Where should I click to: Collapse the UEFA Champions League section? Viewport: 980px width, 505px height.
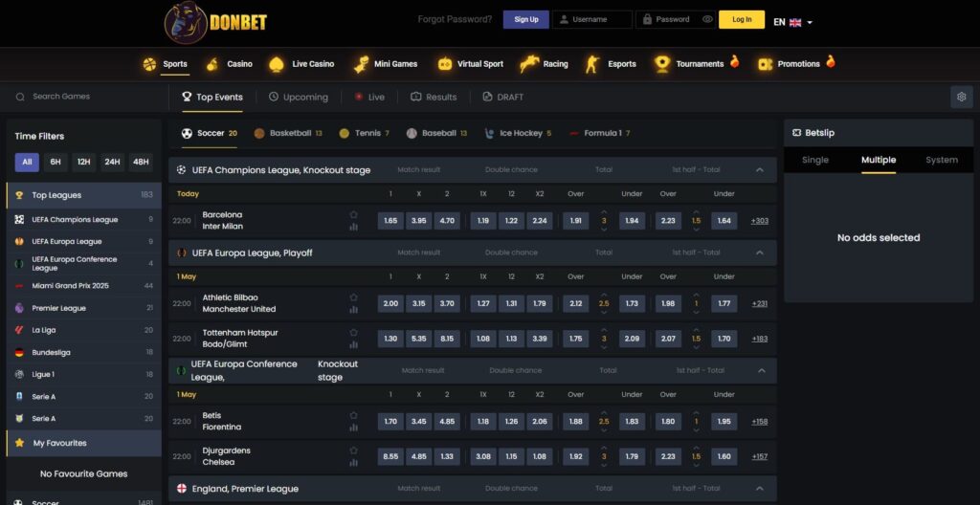point(759,170)
